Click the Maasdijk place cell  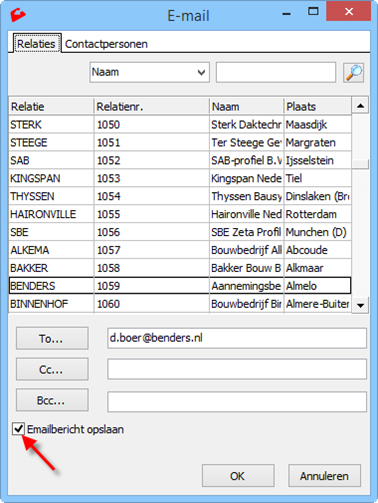pos(318,125)
